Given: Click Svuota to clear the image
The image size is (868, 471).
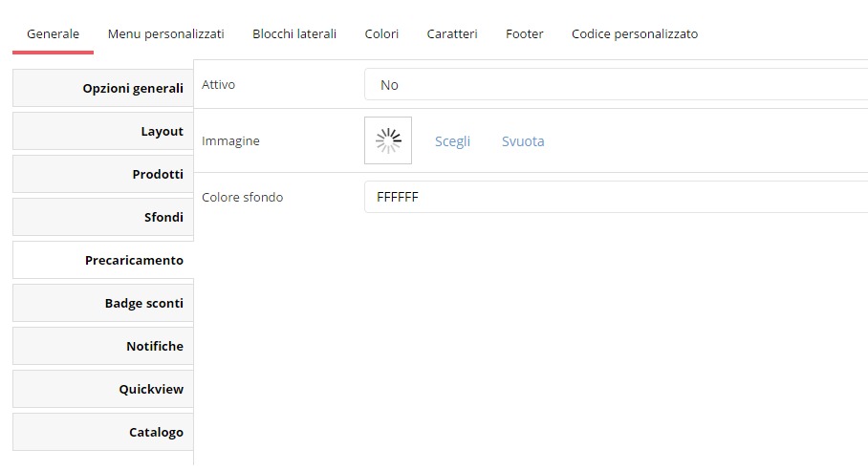Looking at the screenshot, I should pos(523,141).
